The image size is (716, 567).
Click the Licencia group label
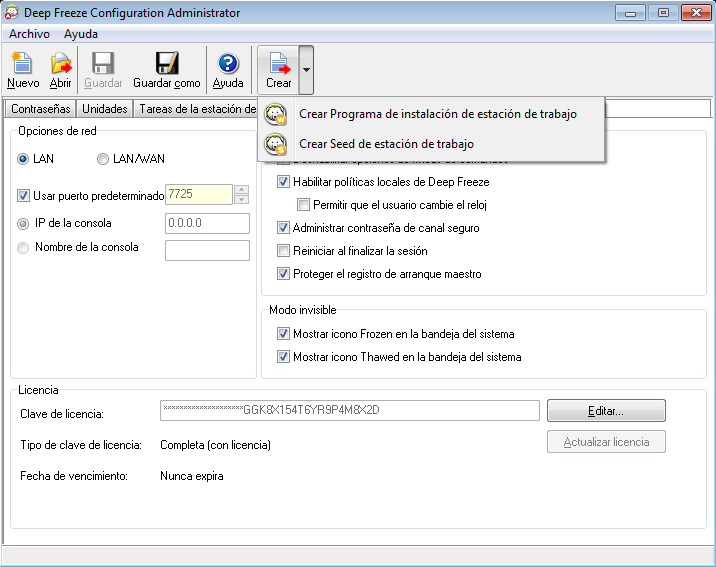pyautogui.click(x=38, y=390)
